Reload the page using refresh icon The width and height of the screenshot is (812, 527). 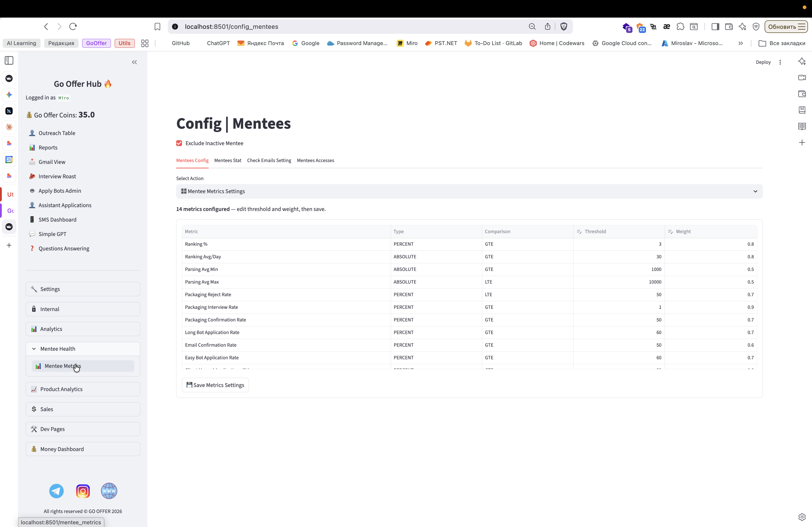(x=73, y=27)
